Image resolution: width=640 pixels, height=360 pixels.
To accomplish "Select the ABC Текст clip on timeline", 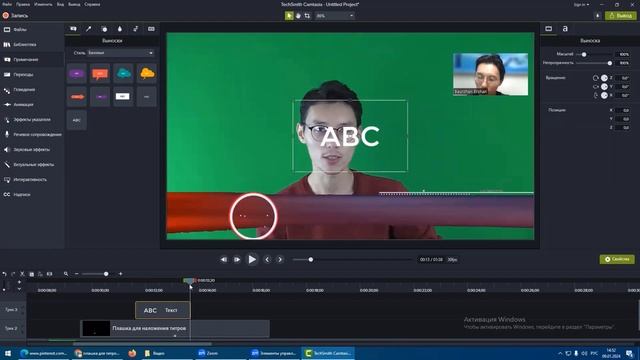I will pos(162,310).
